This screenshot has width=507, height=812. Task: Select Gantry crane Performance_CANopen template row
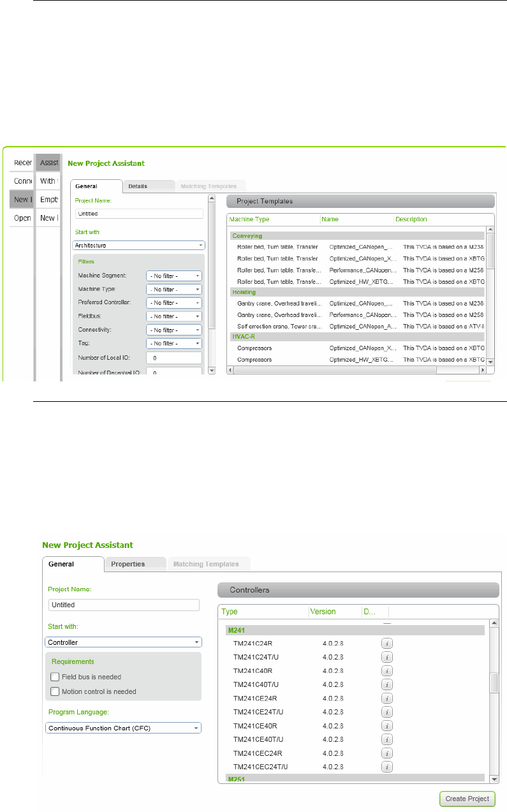tap(357, 314)
